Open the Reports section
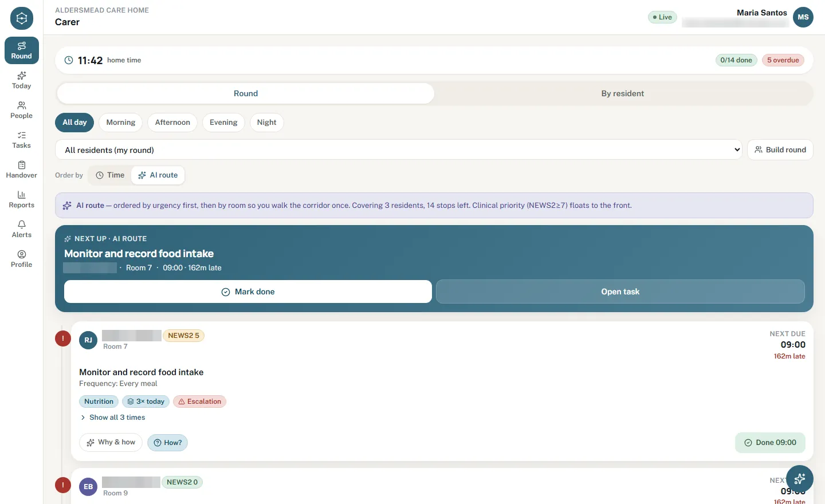The image size is (825, 504). (22, 199)
